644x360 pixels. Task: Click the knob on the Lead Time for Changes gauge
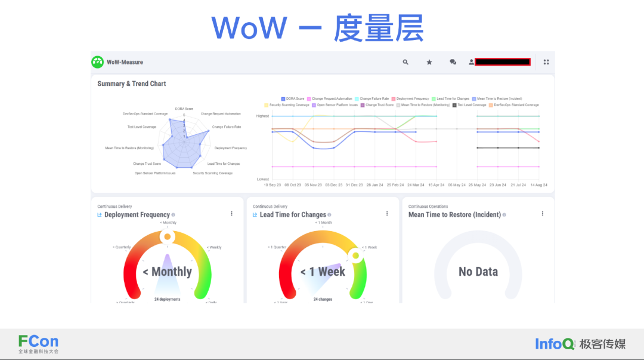[355, 256]
